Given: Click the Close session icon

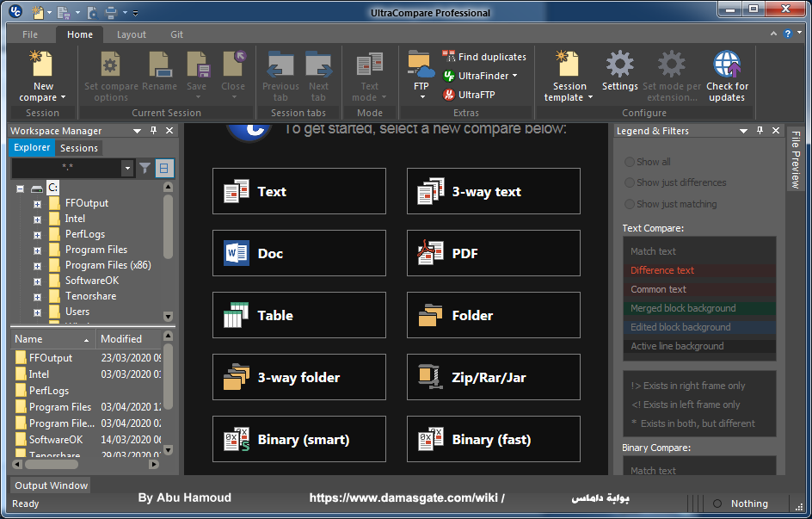Looking at the screenshot, I should tap(234, 64).
